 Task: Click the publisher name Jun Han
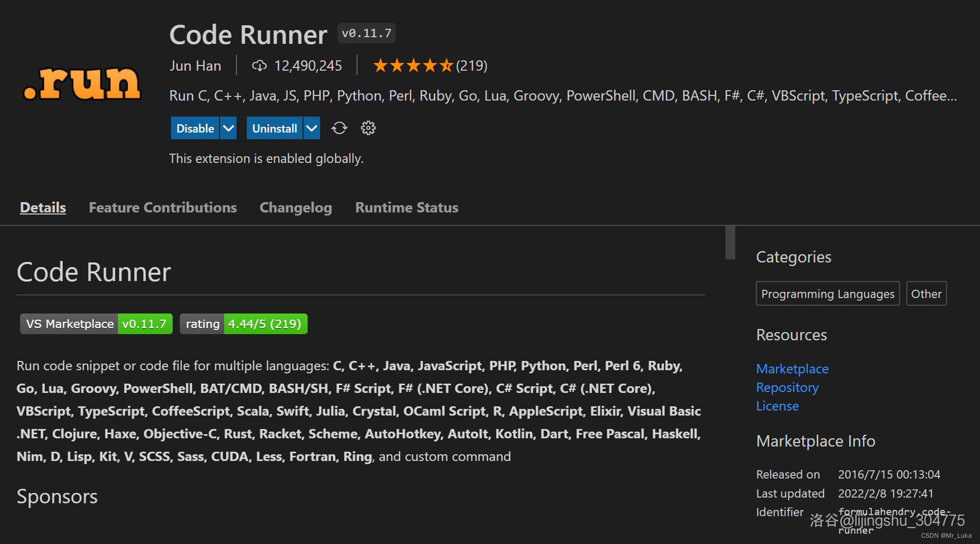195,65
